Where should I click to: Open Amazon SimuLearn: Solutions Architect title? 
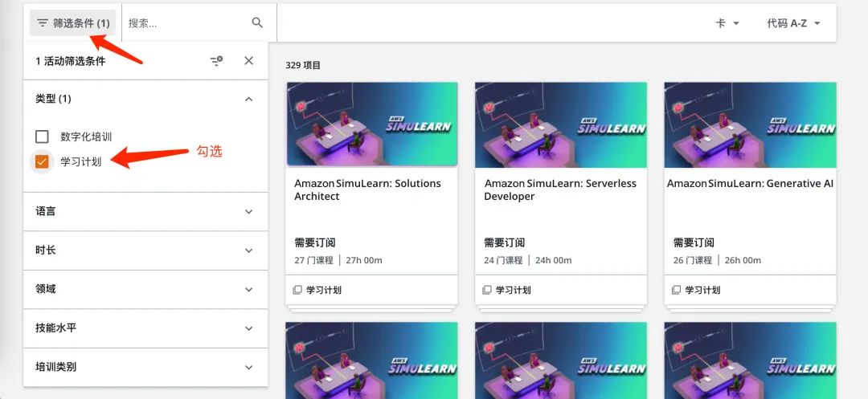367,189
